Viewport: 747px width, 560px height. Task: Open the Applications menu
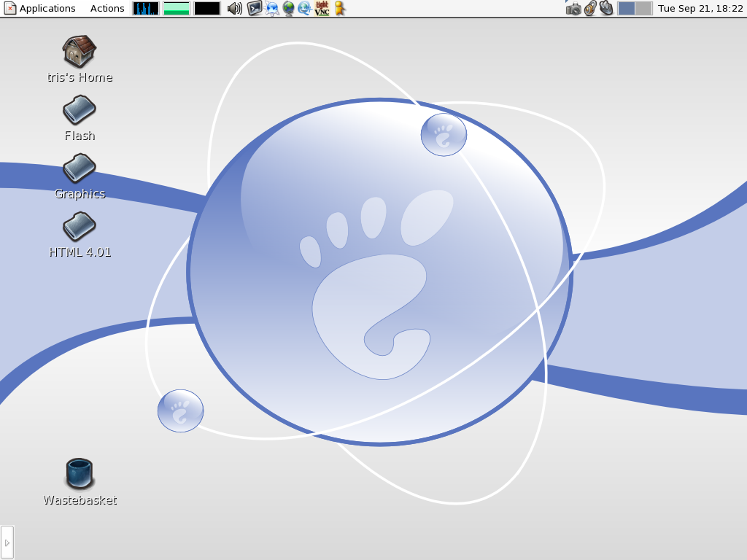39,8
